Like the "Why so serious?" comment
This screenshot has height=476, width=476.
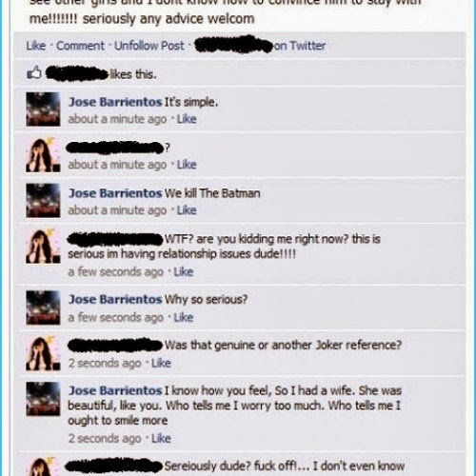184,317
